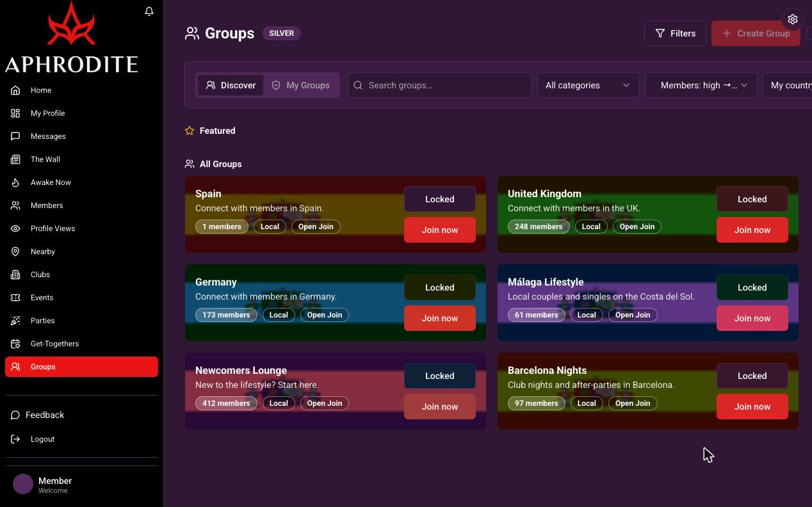Viewport: 812px width, 507px height.
Task: Click the Groups heading people icon
Action: (192, 33)
